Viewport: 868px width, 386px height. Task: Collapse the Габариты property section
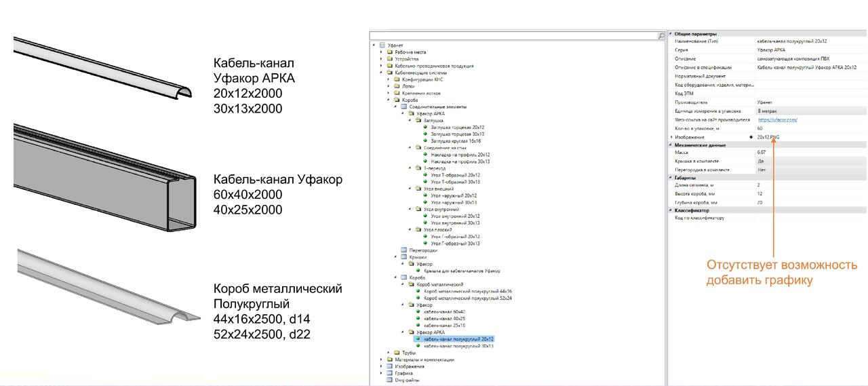tap(671, 177)
